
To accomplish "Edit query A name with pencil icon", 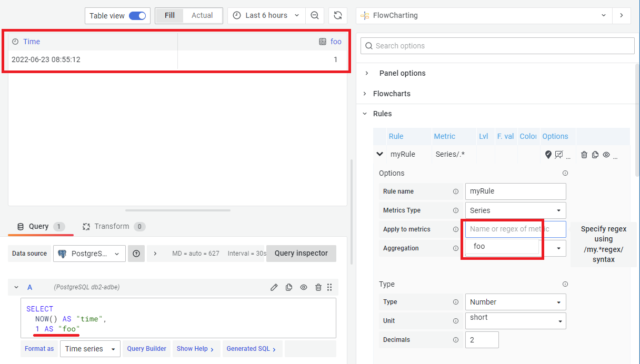I will click(274, 287).
